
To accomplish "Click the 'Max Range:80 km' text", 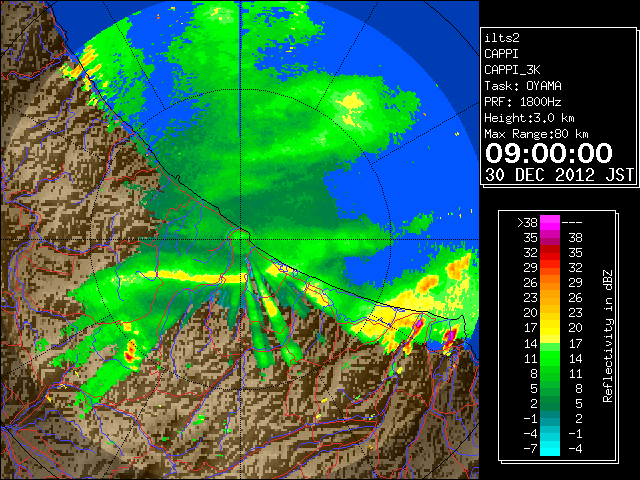I will (x=536, y=134).
